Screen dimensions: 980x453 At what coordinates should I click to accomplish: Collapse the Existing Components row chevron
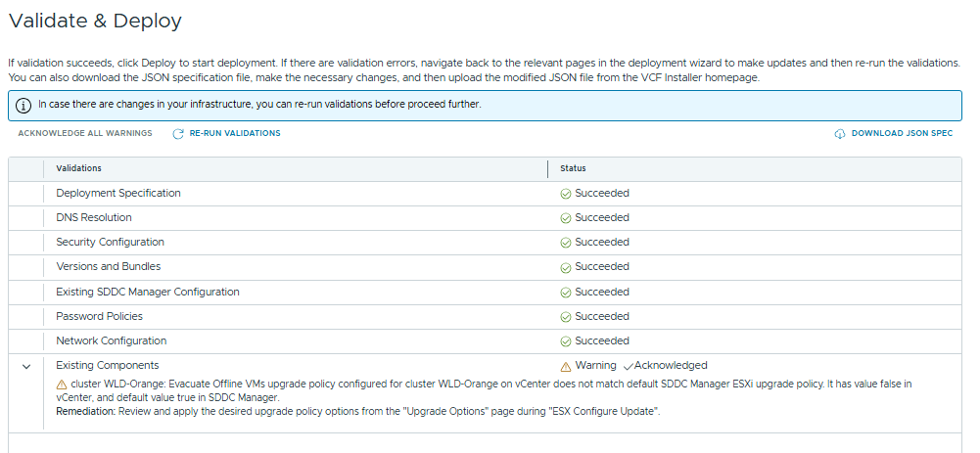(x=26, y=366)
